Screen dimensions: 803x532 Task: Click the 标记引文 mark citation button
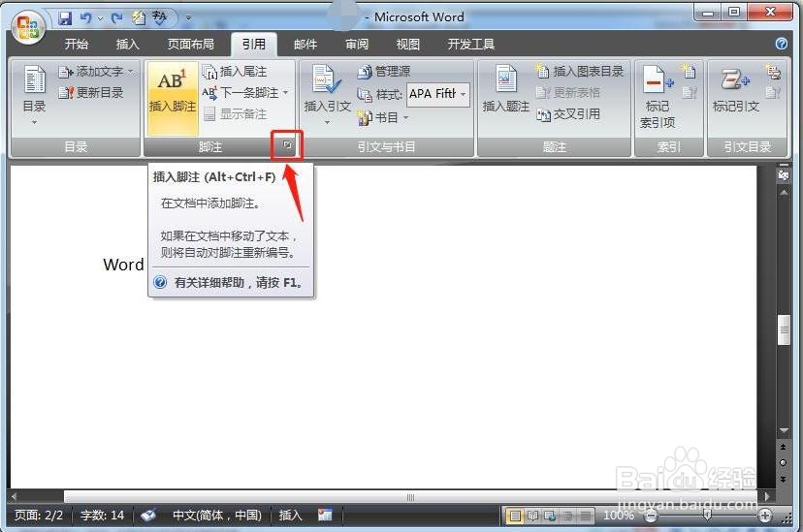735,88
